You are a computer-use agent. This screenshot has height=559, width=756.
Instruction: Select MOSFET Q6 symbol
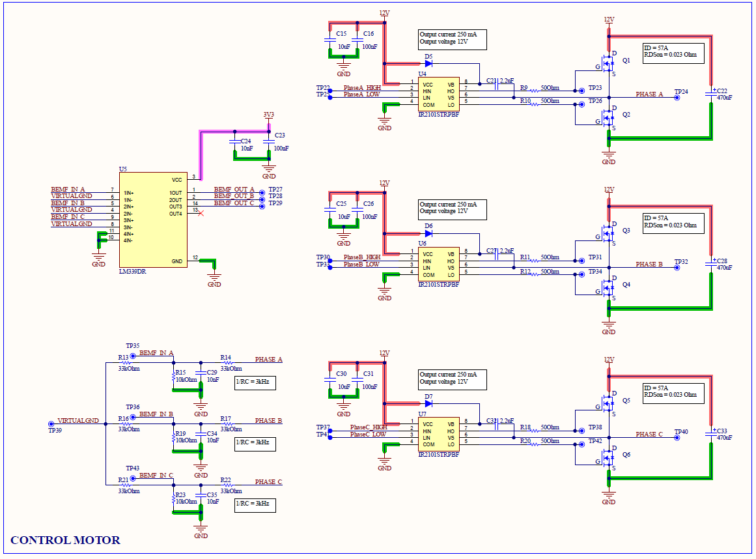(x=608, y=457)
